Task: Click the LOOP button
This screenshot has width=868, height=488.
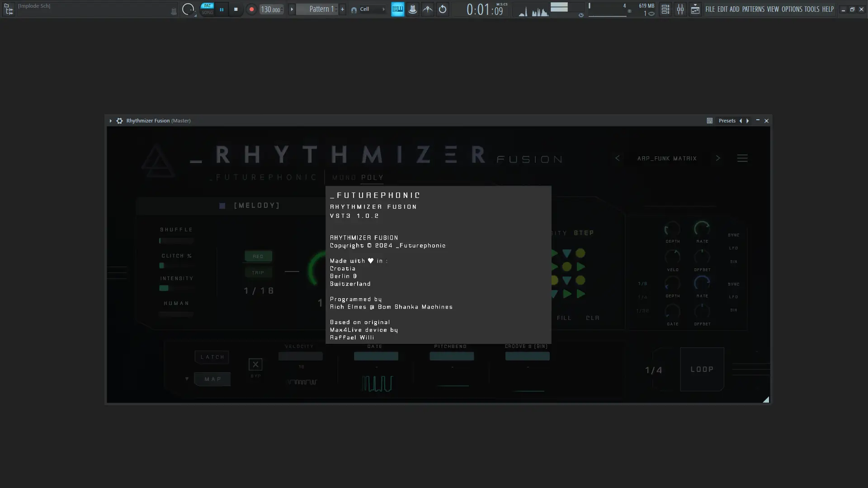Action: coord(702,369)
